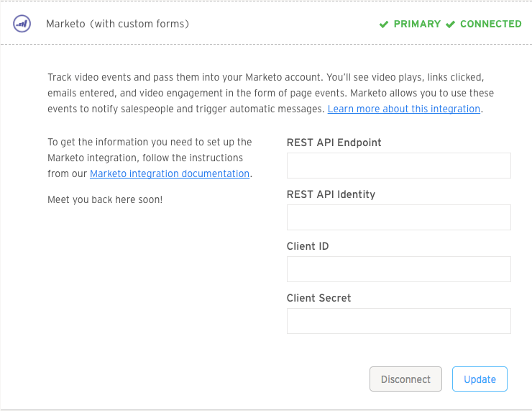Click the Marketo logo icon

click(x=22, y=24)
